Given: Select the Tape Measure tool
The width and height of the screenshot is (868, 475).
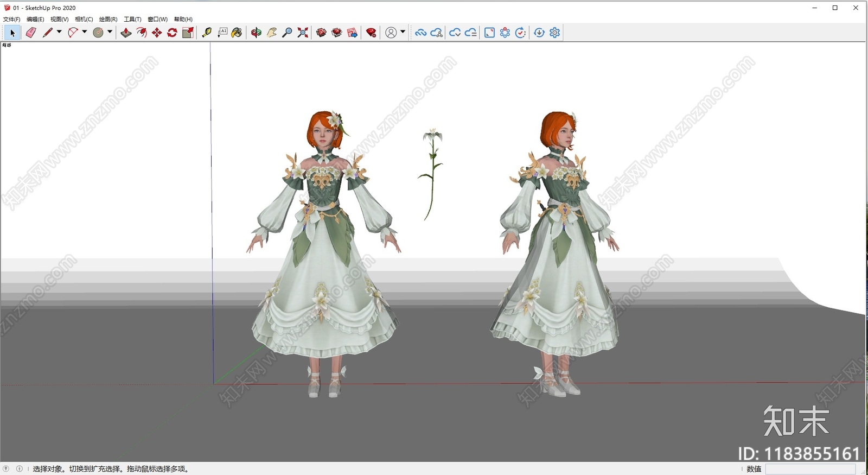Looking at the screenshot, I should pyautogui.click(x=207, y=33).
